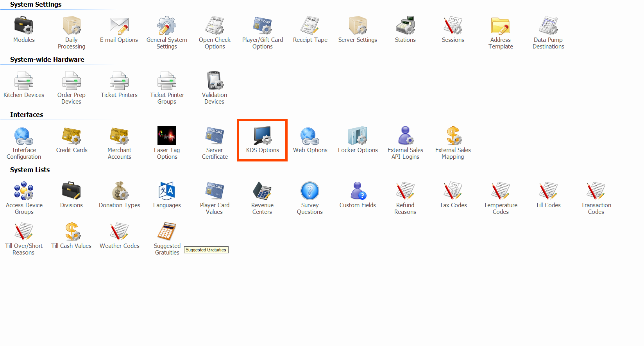Open Credit Cards interface settings

click(72, 136)
